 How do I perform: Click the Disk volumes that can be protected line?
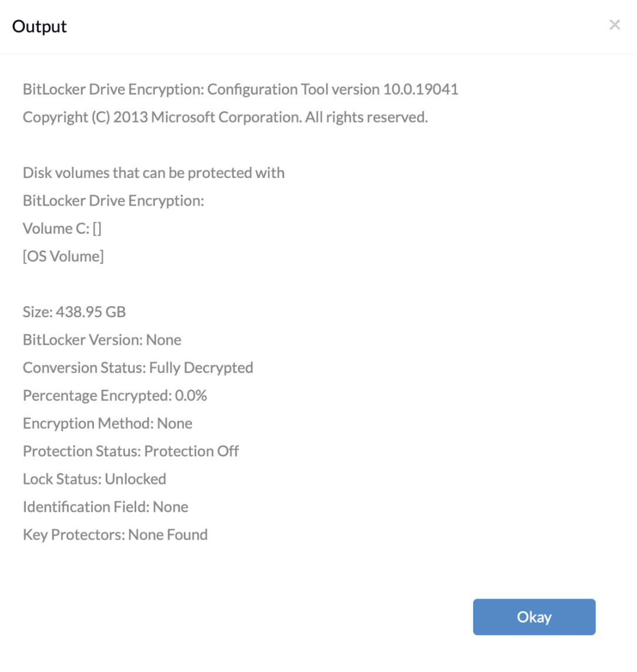[x=153, y=173]
